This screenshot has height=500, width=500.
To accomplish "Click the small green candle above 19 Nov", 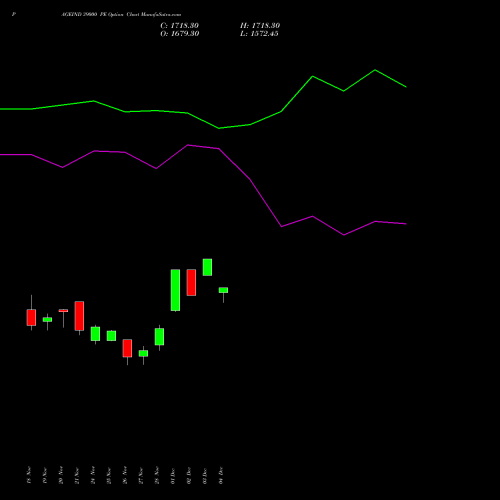I will point(47,319).
